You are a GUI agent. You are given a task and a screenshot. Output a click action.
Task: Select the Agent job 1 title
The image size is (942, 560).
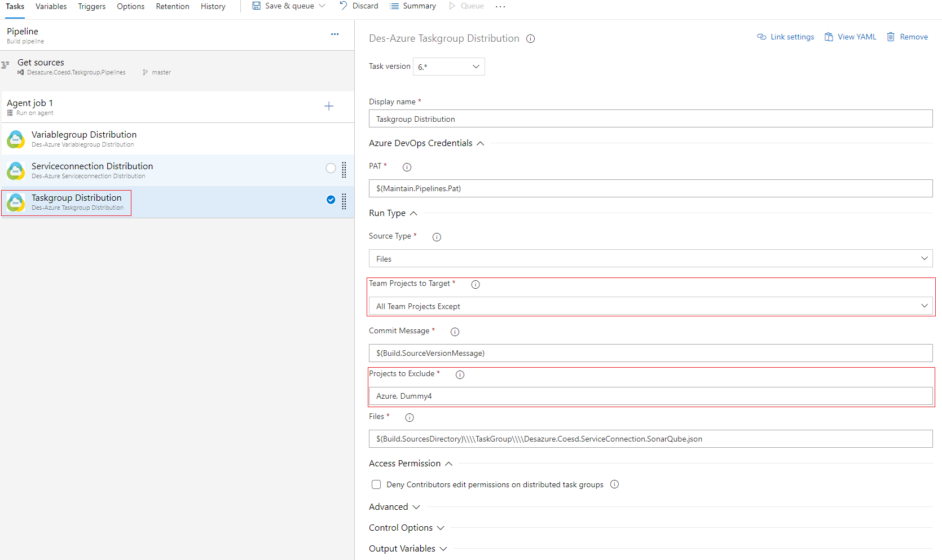(30, 103)
